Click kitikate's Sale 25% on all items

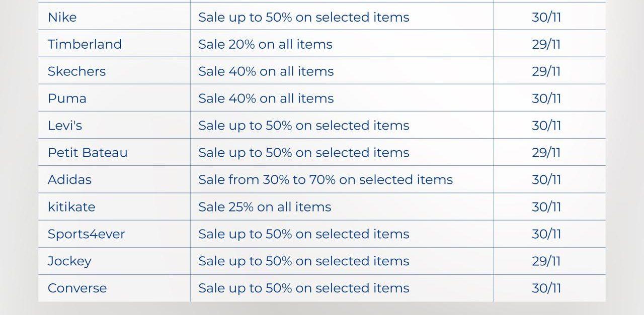265,207
